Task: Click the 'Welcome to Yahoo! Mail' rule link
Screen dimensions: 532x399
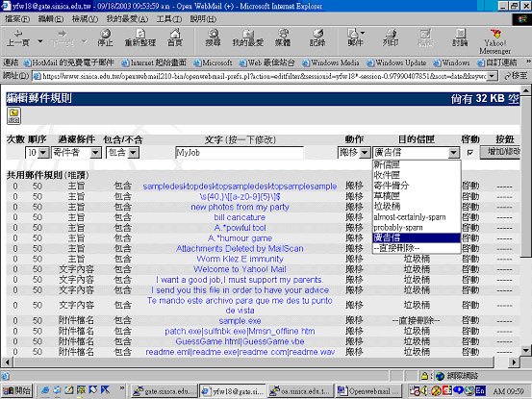Action: 240,269
